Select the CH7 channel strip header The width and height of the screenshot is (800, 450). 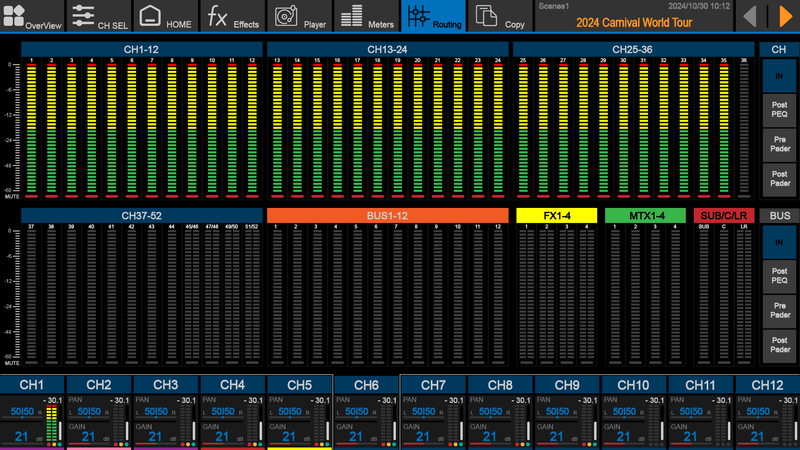[433, 385]
